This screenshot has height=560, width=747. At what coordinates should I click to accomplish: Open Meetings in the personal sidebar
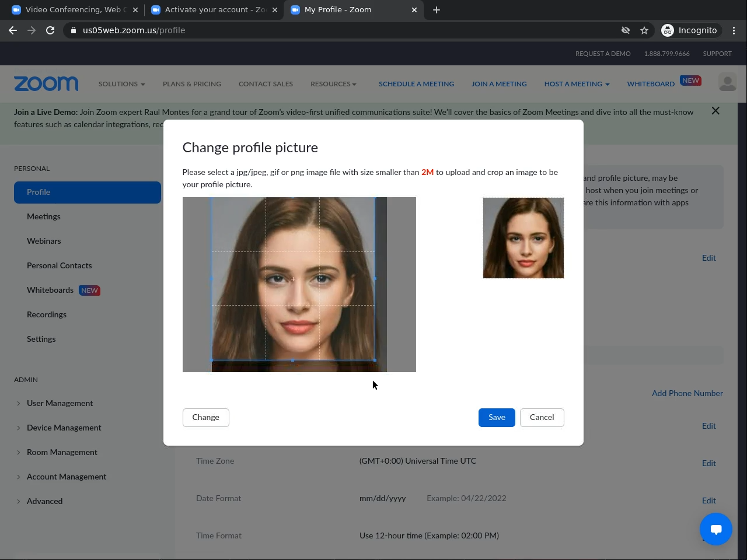[44, 216]
